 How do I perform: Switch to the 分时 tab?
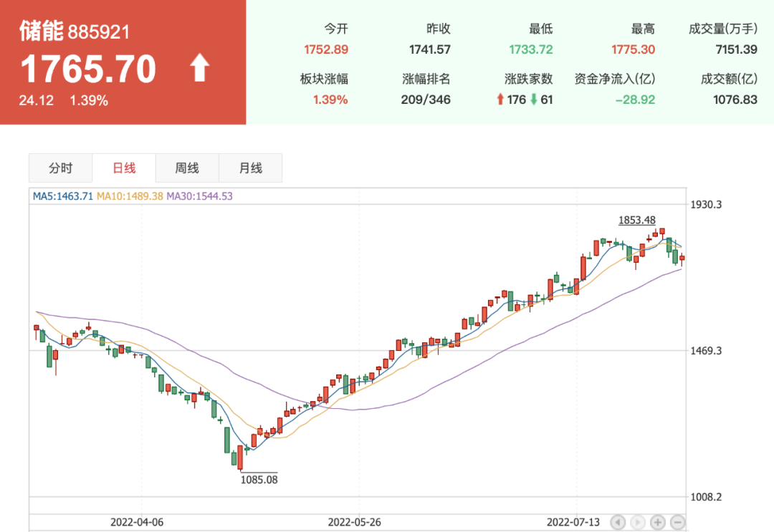(60, 168)
